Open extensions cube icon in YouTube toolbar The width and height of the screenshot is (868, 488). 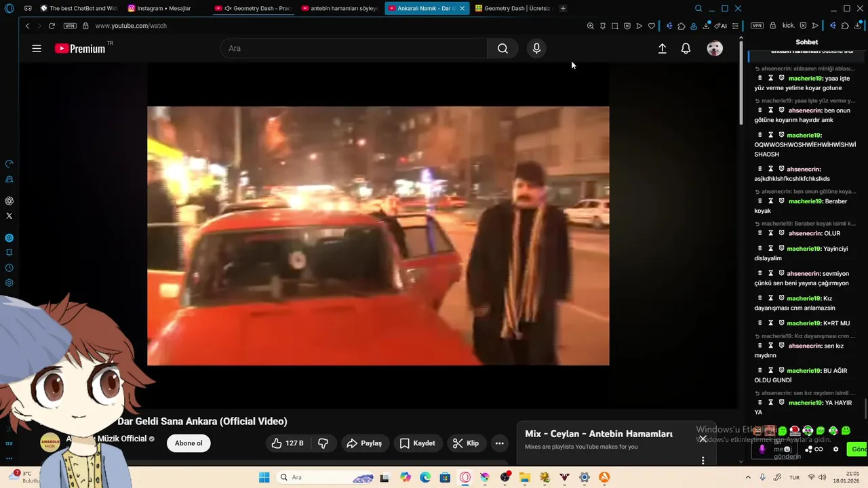(682, 26)
